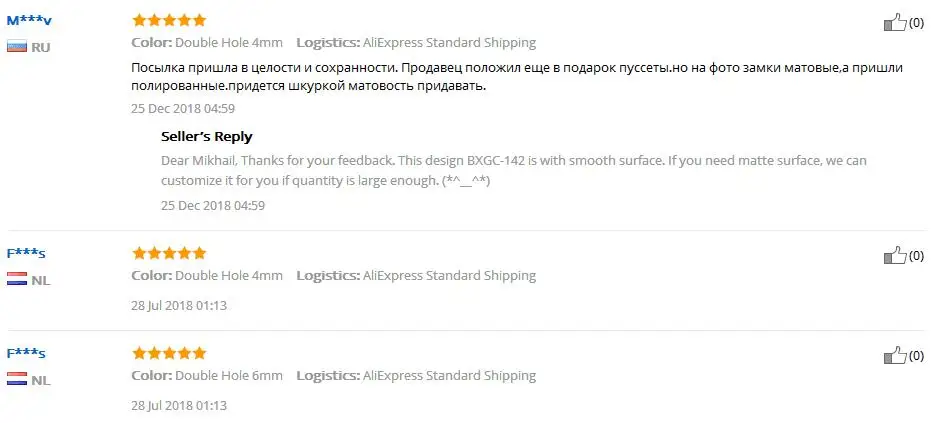Click the 25 Dec 2018 date under the Russian review
Viewport: 933px width, 423px height.
(x=183, y=109)
